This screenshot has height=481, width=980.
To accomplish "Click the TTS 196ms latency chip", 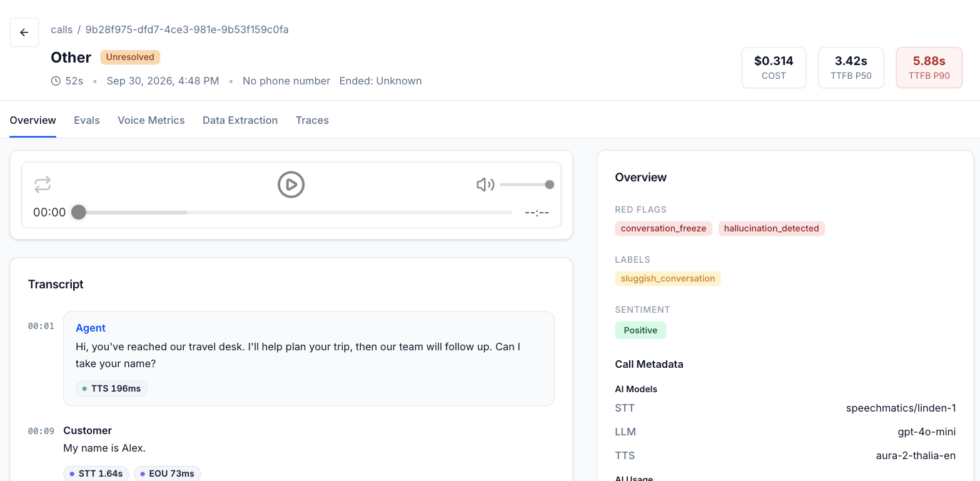I will (x=111, y=388).
